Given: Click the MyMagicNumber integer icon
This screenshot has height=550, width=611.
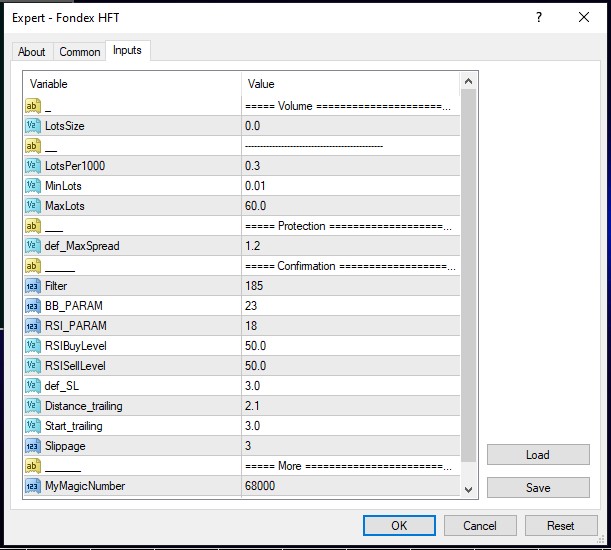Looking at the screenshot, I should 33,486.
